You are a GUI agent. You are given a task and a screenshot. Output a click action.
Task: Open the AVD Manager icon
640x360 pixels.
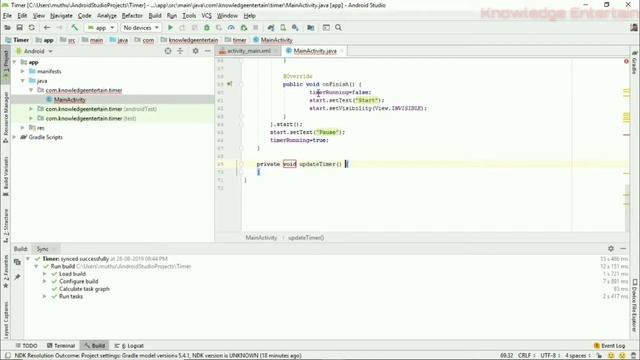(283, 28)
